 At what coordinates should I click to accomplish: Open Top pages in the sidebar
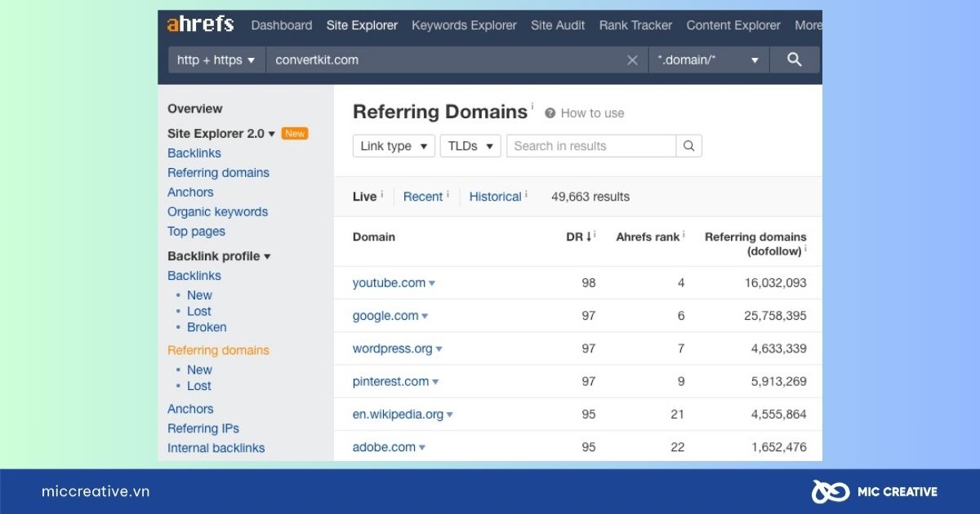pos(196,232)
